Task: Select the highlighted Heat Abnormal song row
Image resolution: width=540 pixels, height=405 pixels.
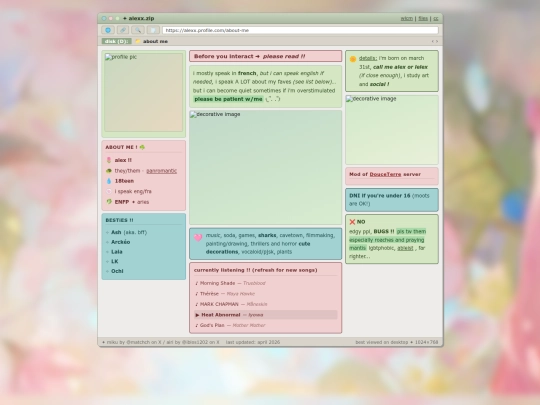Action: coord(266,315)
